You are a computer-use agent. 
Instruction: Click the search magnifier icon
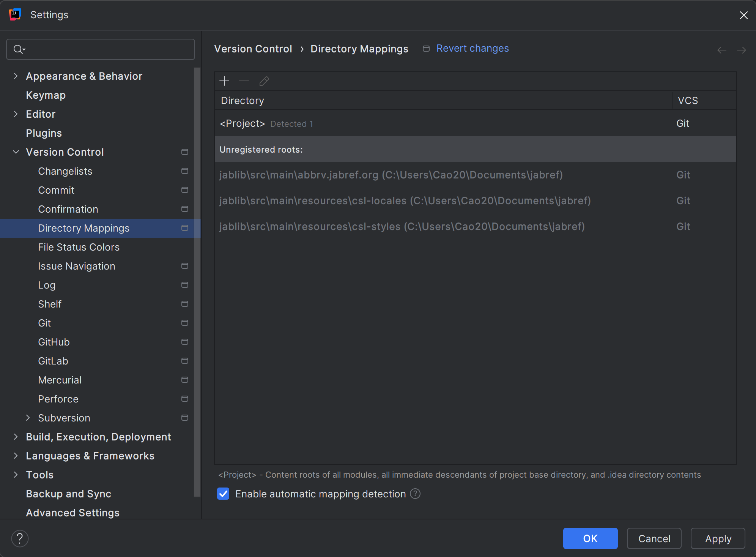(19, 49)
